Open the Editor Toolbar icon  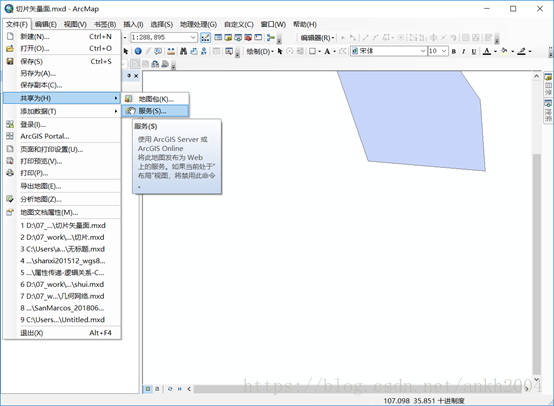click(206, 37)
